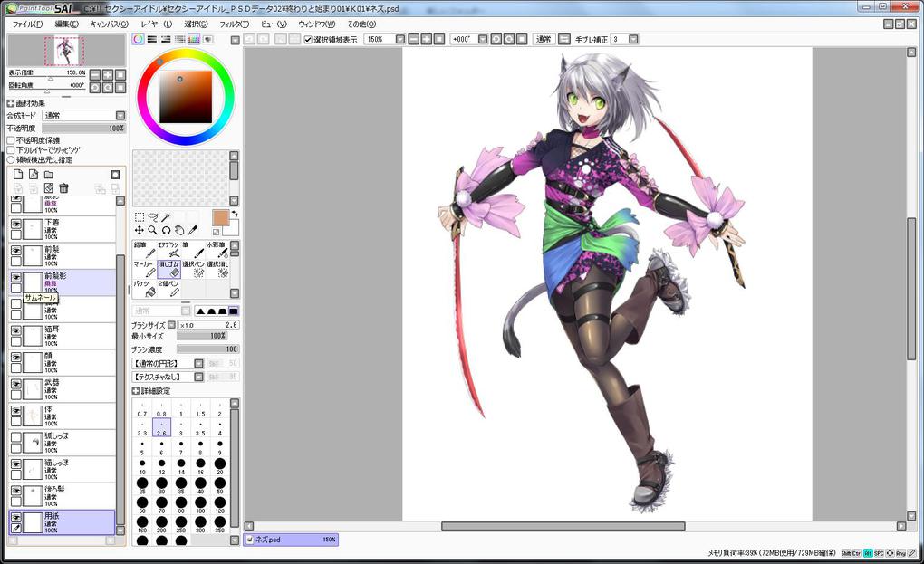Switch to the ネズ.psd document tab
This screenshot has width=924, height=564.
pos(291,540)
